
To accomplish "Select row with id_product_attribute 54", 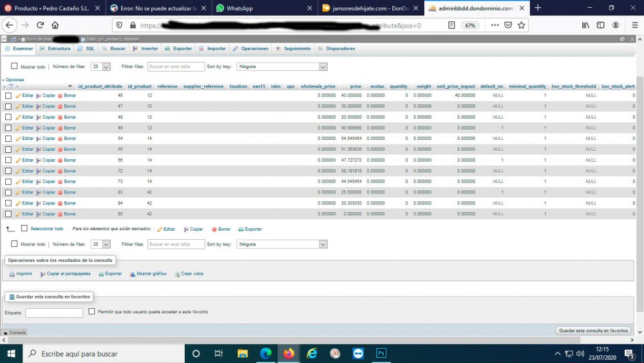I will tap(8, 139).
